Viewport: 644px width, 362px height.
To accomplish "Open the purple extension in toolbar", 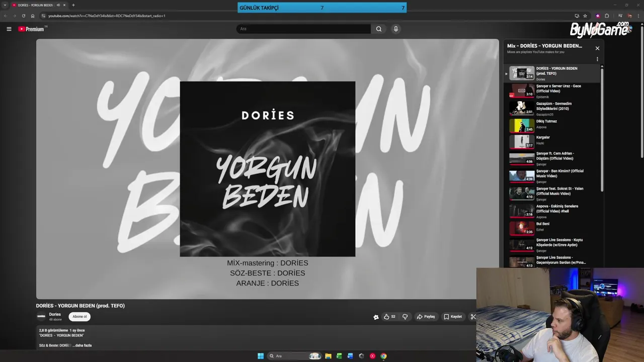I will [x=598, y=16].
